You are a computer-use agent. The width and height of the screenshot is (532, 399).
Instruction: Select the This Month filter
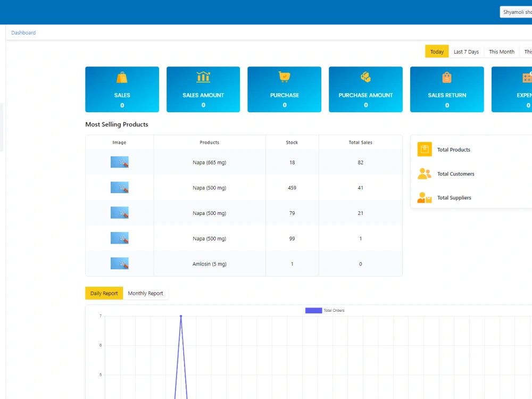click(502, 52)
